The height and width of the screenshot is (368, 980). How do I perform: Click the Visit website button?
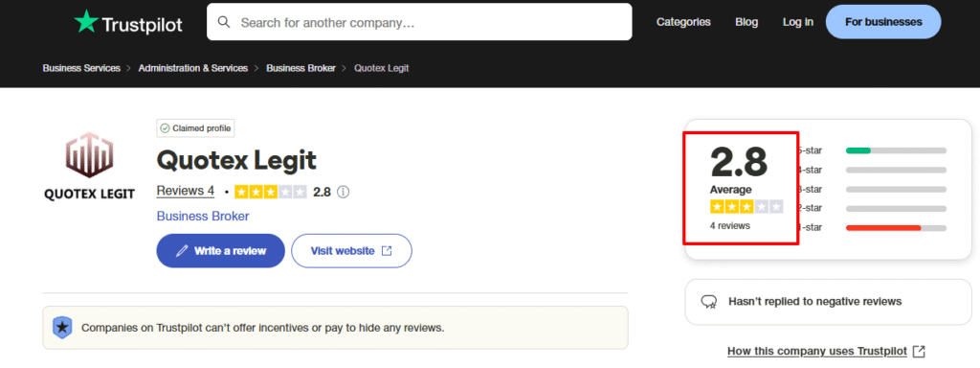351,251
